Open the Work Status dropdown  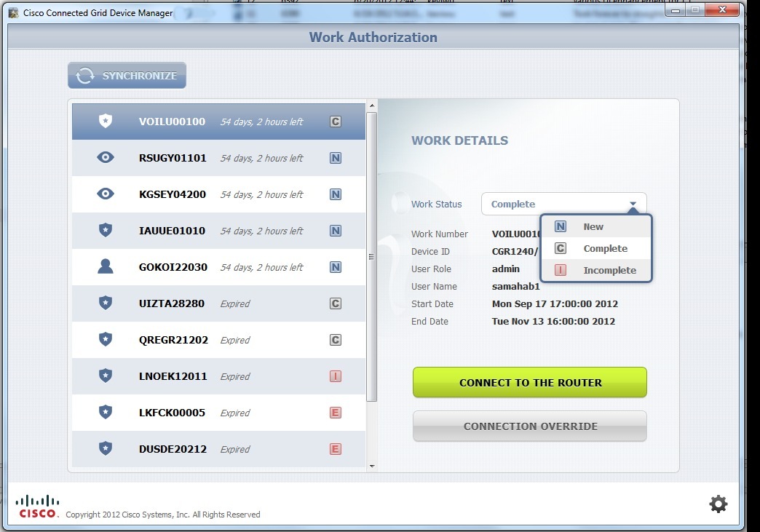[563, 204]
